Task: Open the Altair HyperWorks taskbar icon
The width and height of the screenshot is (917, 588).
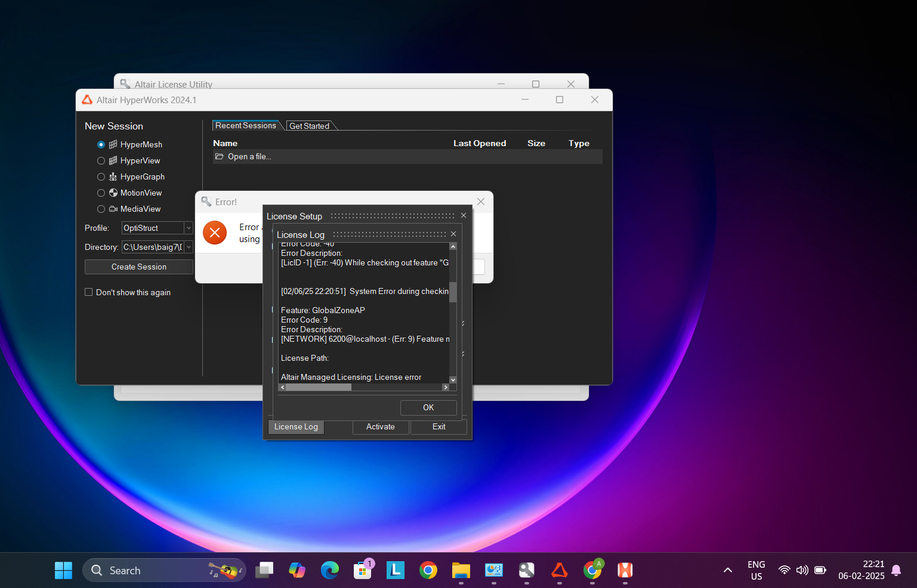Action: pos(560,570)
